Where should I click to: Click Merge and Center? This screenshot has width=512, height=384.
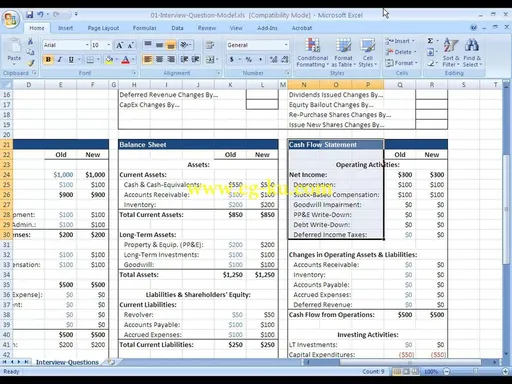point(210,60)
